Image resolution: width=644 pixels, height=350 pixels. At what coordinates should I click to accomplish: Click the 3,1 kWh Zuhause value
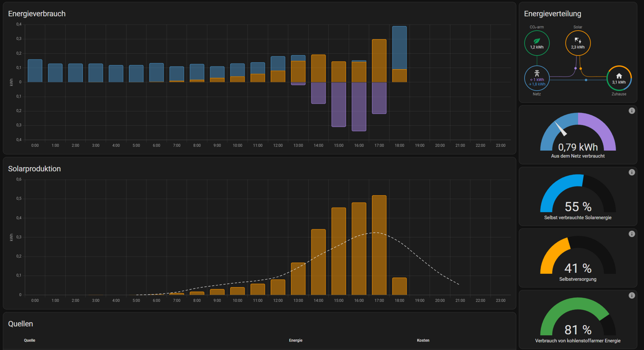click(619, 82)
